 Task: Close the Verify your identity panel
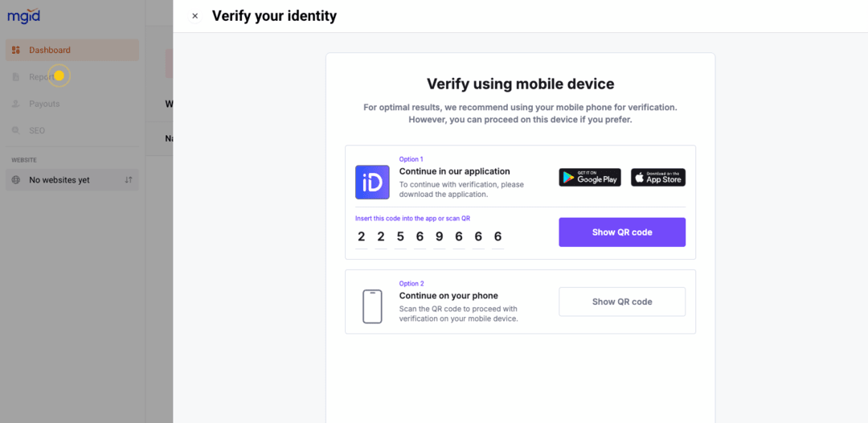[194, 16]
